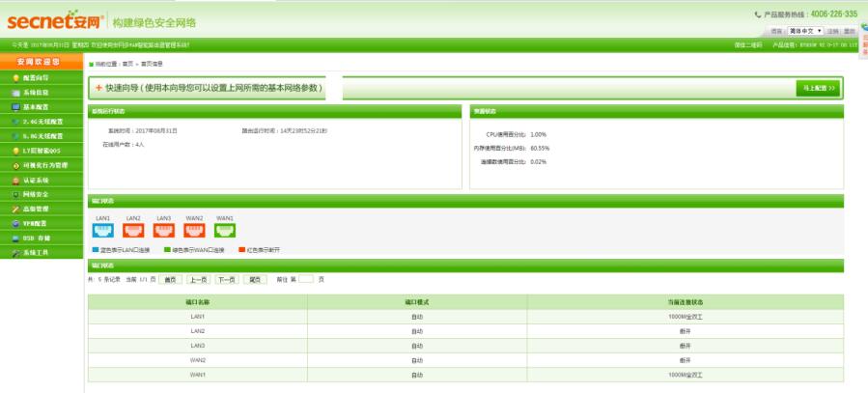Click the 1000M全双工 status in the LAN1 row
This screenshot has height=393, width=868.
click(x=686, y=317)
